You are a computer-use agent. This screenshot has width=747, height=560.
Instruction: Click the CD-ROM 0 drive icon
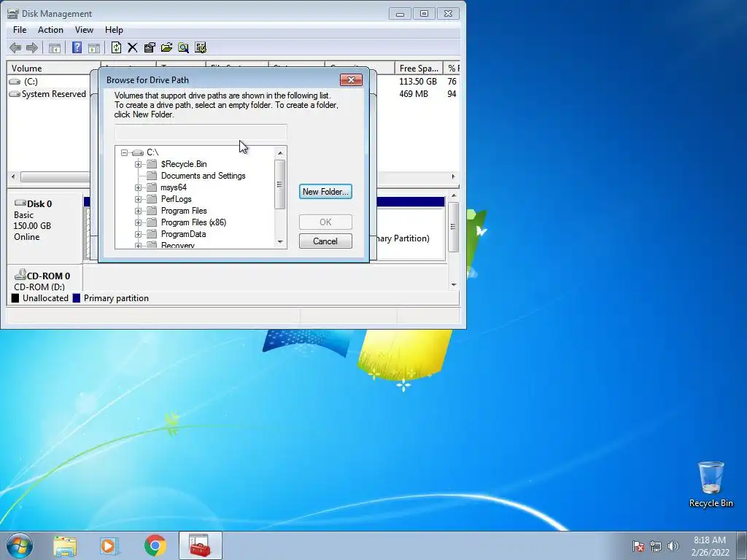(x=20, y=275)
